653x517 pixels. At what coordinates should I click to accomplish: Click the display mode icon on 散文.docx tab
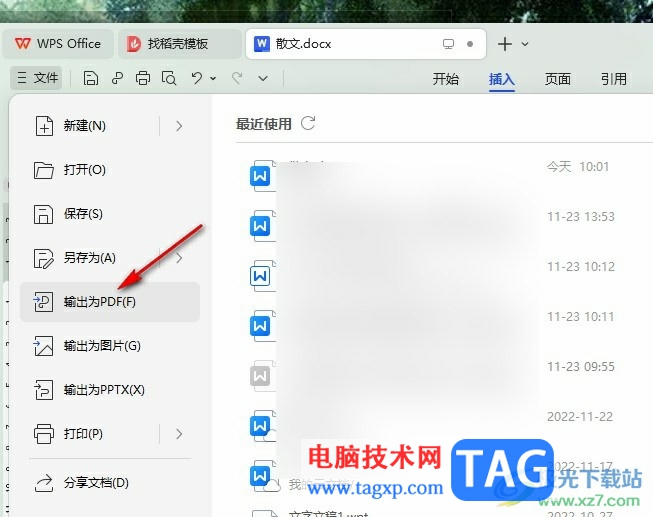[448, 44]
